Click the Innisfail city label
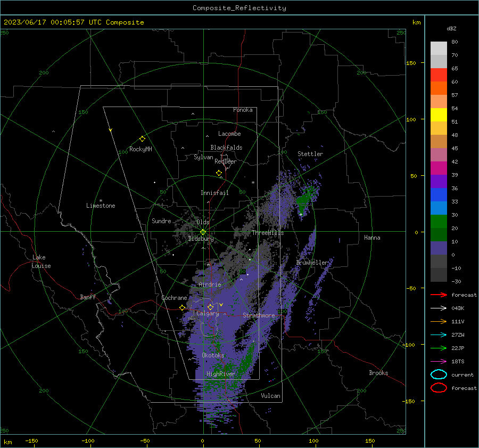 click(214, 193)
